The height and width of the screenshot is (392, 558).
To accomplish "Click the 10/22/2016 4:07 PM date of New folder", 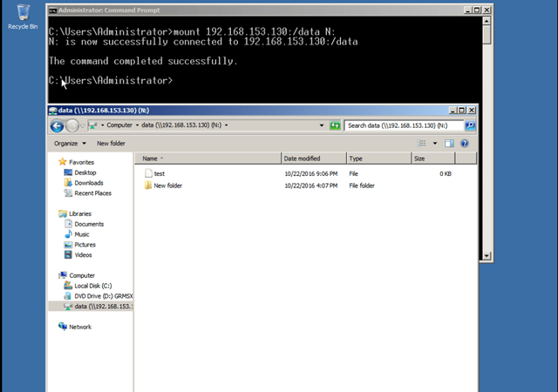I will 310,186.
